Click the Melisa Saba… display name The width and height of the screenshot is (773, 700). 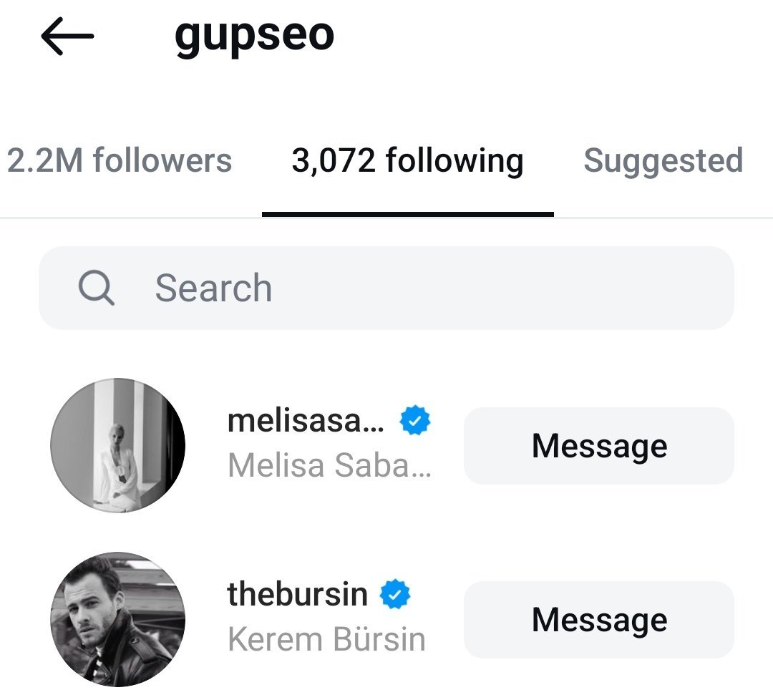click(329, 465)
